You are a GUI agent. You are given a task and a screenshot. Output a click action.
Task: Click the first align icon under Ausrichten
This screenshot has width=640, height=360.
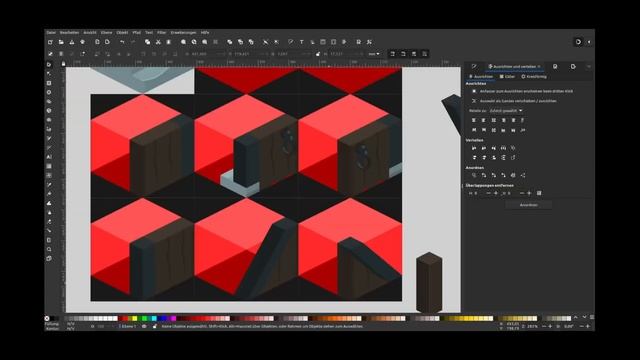(474, 120)
